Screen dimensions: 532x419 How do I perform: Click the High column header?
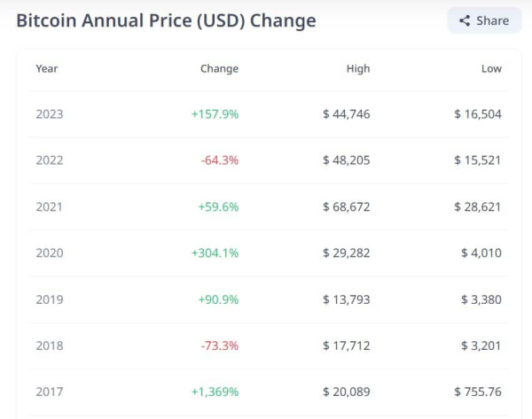click(358, 69)
